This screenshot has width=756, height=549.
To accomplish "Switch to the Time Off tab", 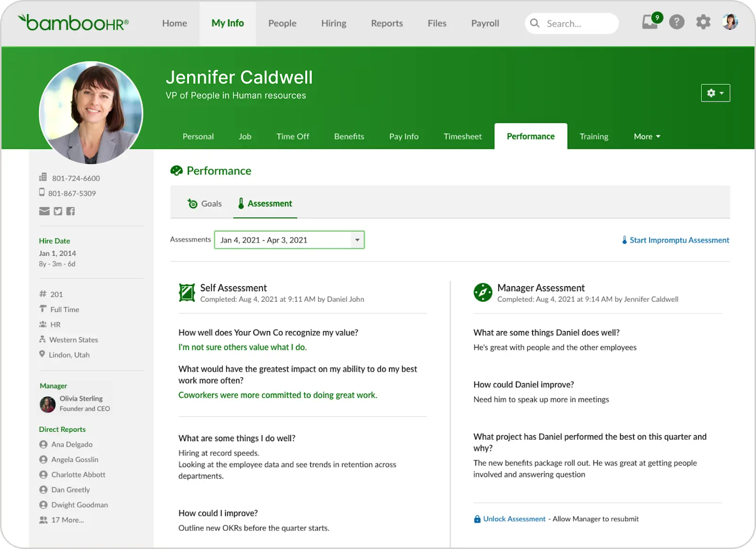I will (x=293, y=137).
